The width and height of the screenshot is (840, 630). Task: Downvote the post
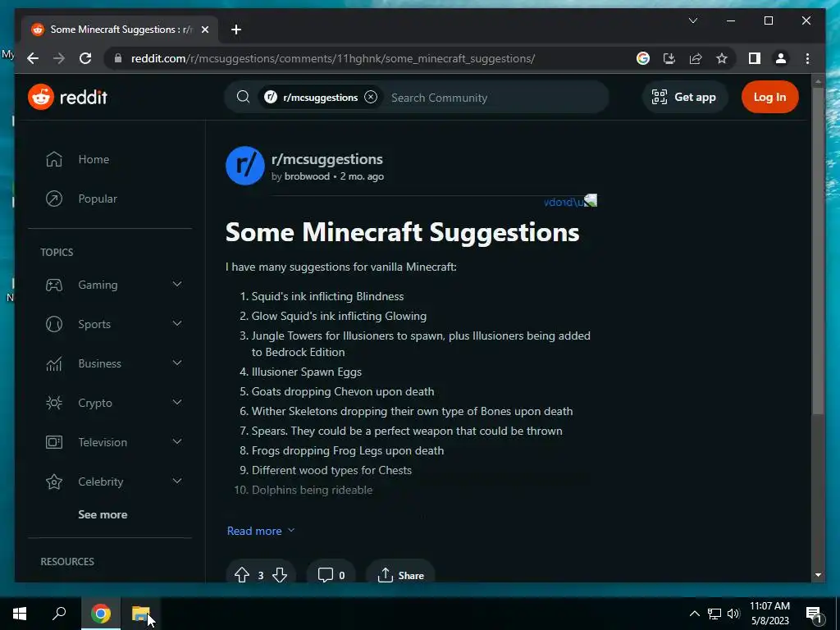coord(280,575)
